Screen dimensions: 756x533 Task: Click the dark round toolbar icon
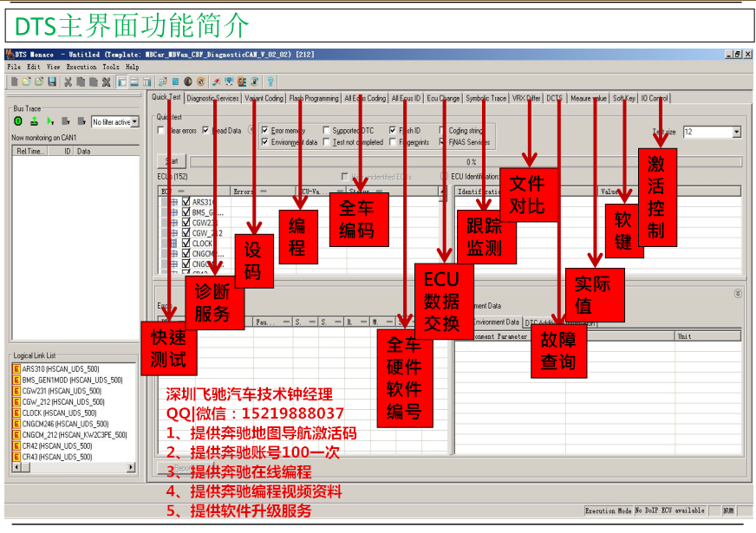(188, 82)
